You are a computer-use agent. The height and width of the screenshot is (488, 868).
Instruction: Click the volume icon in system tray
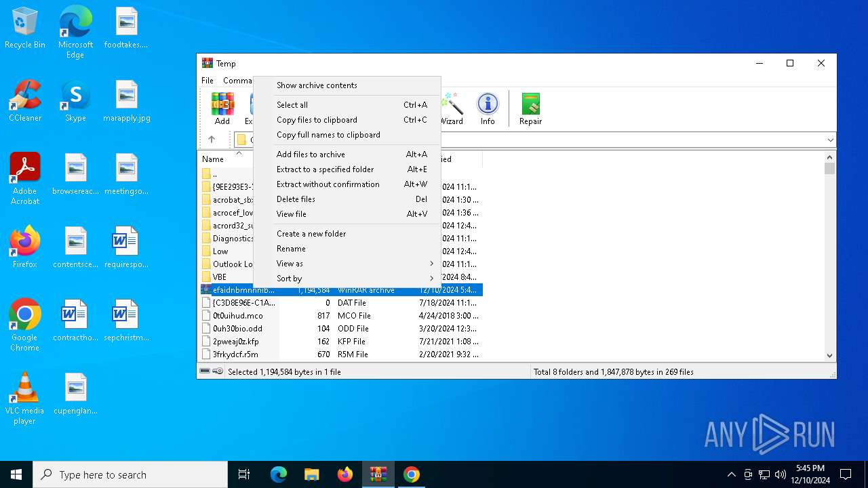point(781,474)
